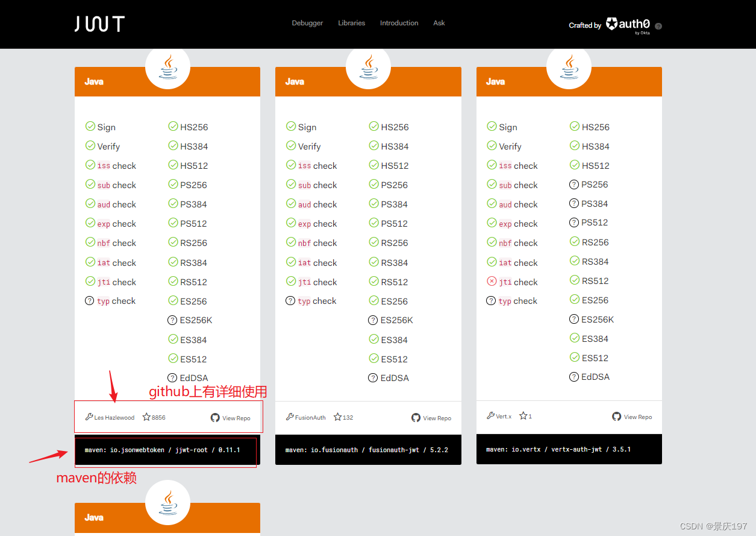This screenshot has width=756, height=536.
Task: Click the red X icon beside jti check
Action: [492, 282]
